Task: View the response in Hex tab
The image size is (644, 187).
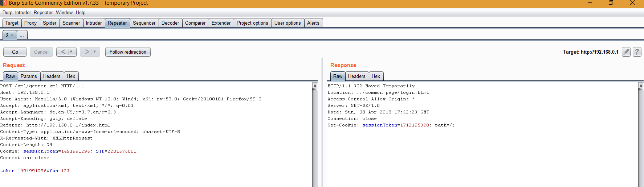Action: tap(376, 76)
